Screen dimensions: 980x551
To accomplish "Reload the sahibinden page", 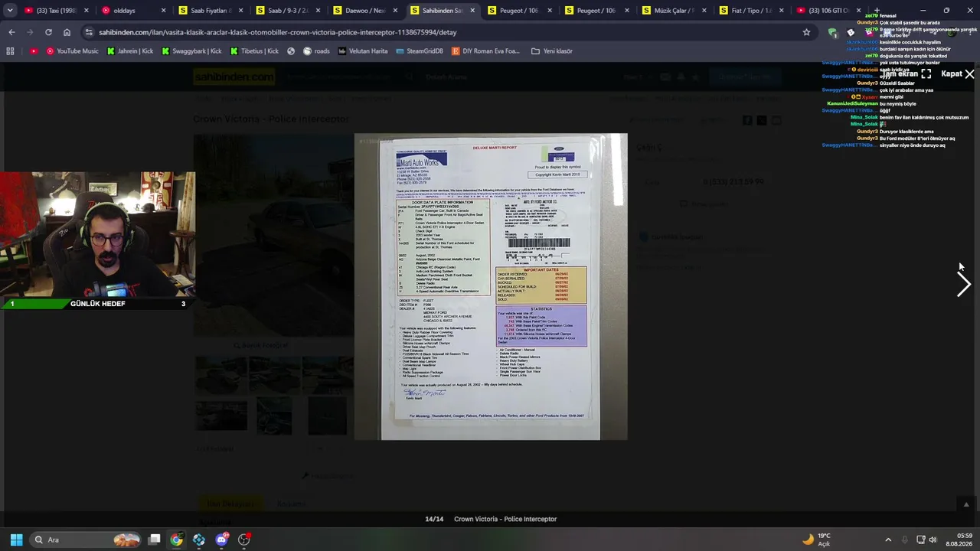I will (48, 32).
